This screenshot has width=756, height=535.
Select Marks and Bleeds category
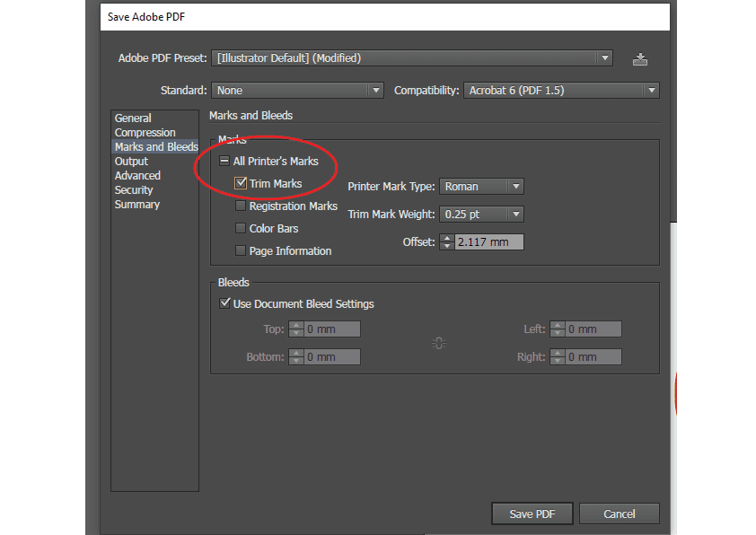tap(154, 146)
